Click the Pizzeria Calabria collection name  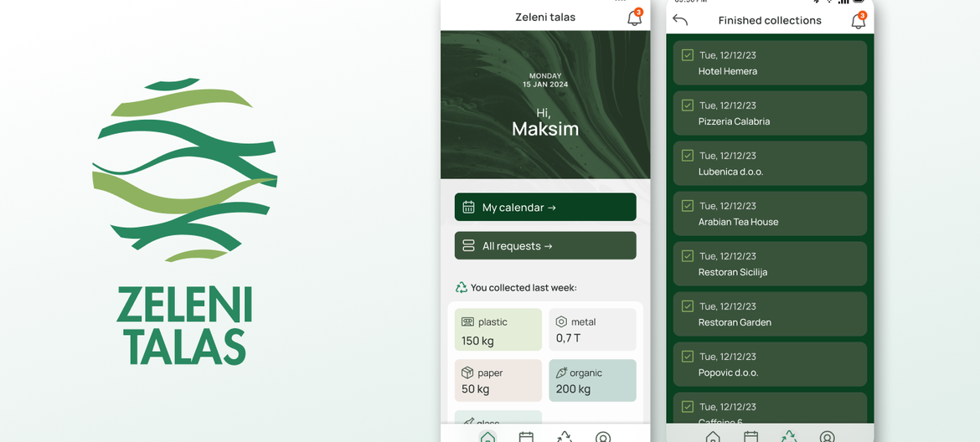(x=734, y=121)
